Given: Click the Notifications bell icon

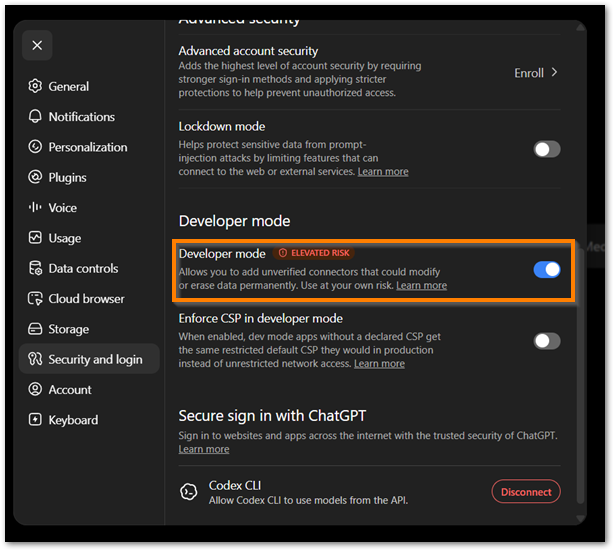Looking at the screenshot, I should 35,116.
